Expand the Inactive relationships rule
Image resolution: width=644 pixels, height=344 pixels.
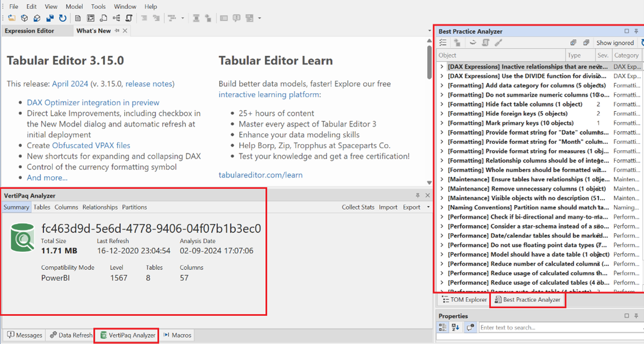(x=441, y=67)
